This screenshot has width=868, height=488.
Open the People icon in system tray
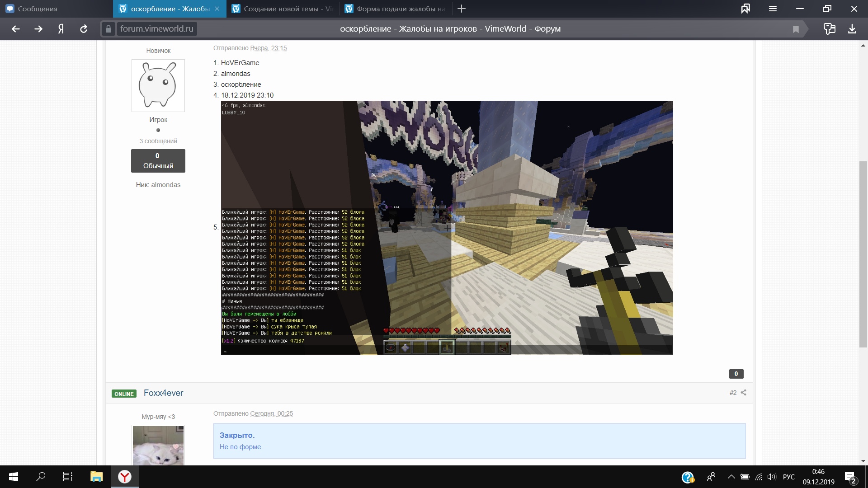(711, 477)
